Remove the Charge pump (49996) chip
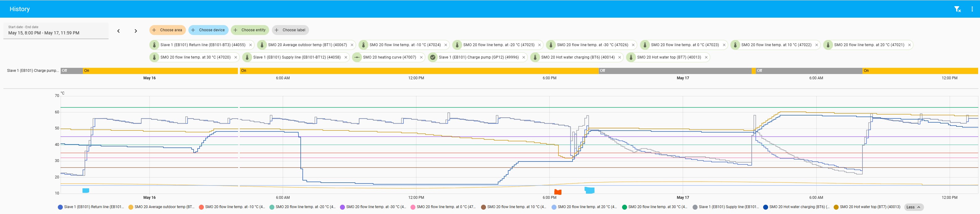 click(x=523, y=58)
